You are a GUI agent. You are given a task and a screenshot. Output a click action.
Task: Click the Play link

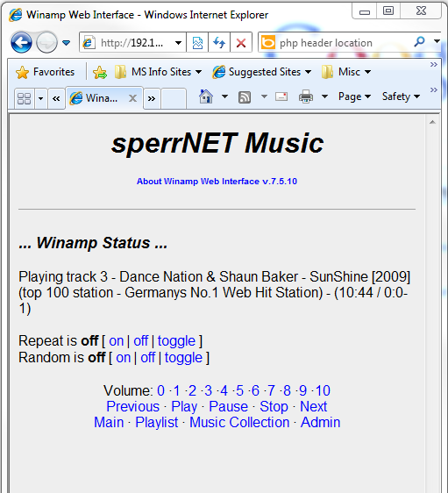184,407
